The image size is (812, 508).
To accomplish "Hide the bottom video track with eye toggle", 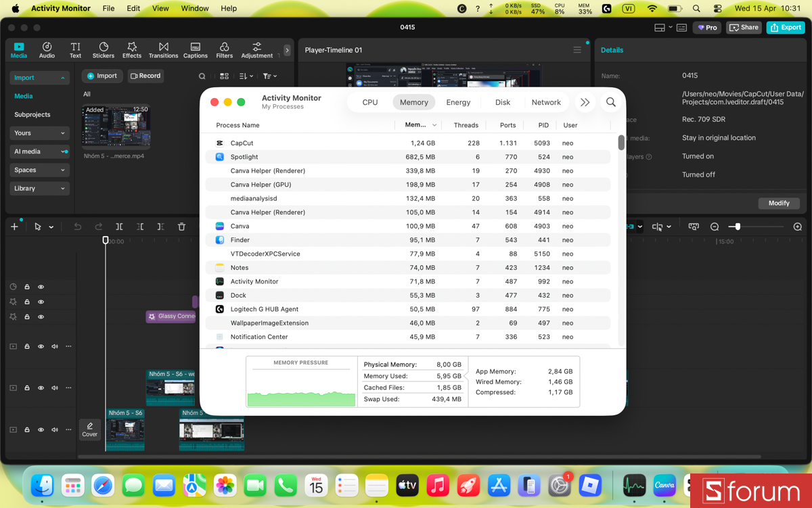I will click(41, 430).
